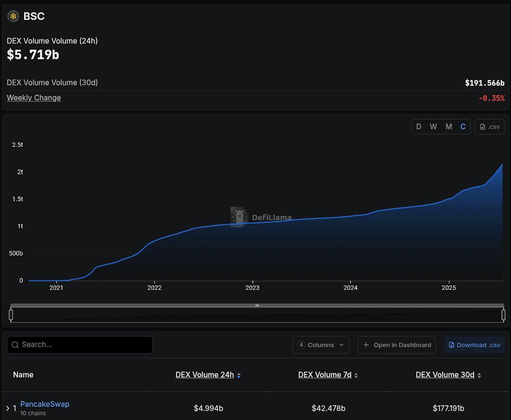
Task: Click the Weekly Change label
Action: (x=34, y=98)
